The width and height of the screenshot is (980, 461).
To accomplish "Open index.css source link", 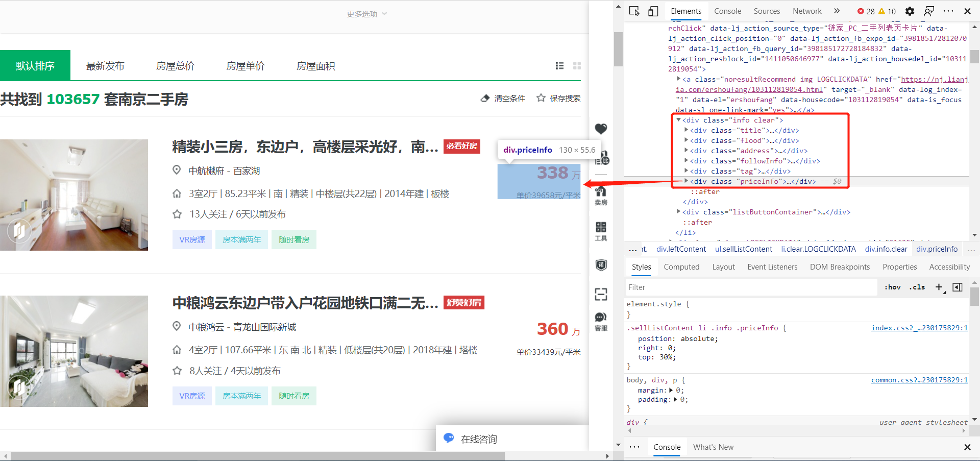I will coord(919,328).
